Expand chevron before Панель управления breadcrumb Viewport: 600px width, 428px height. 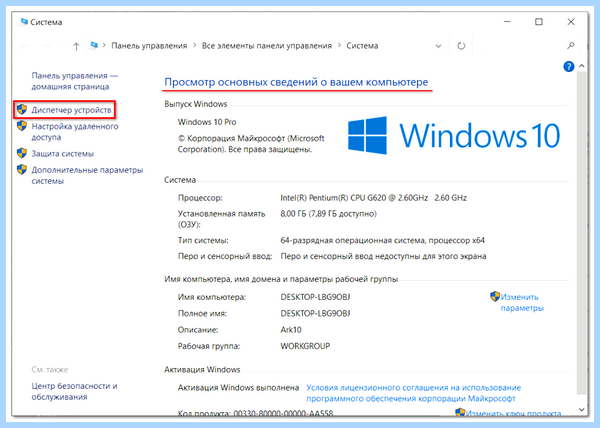coord(104,46)
